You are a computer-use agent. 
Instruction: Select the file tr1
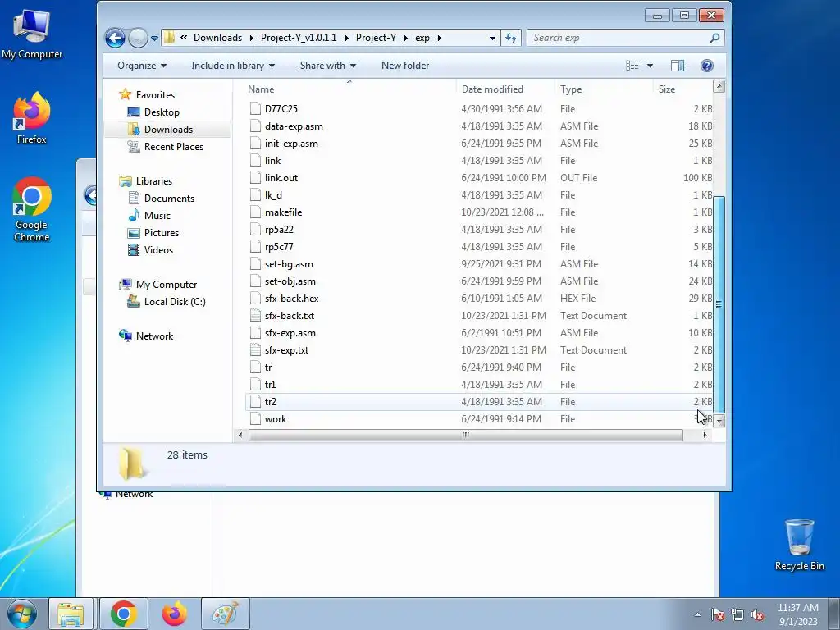coord(270,385)
